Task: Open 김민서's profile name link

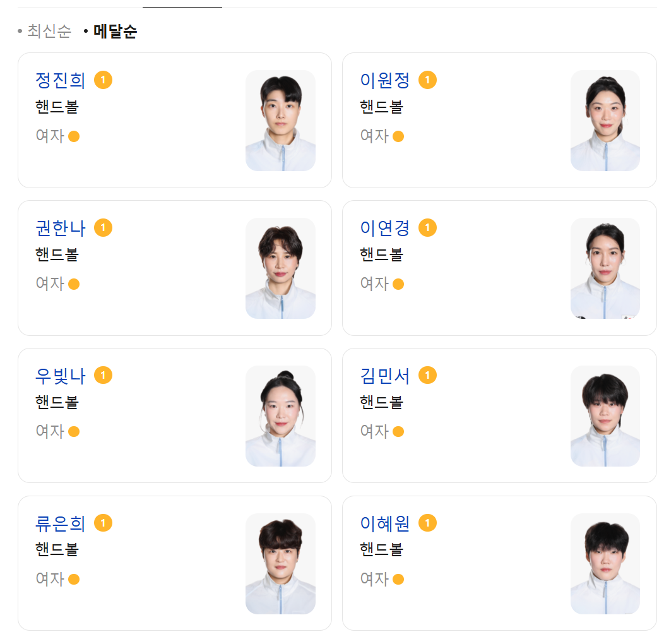Action: click(x=384, y=376)
